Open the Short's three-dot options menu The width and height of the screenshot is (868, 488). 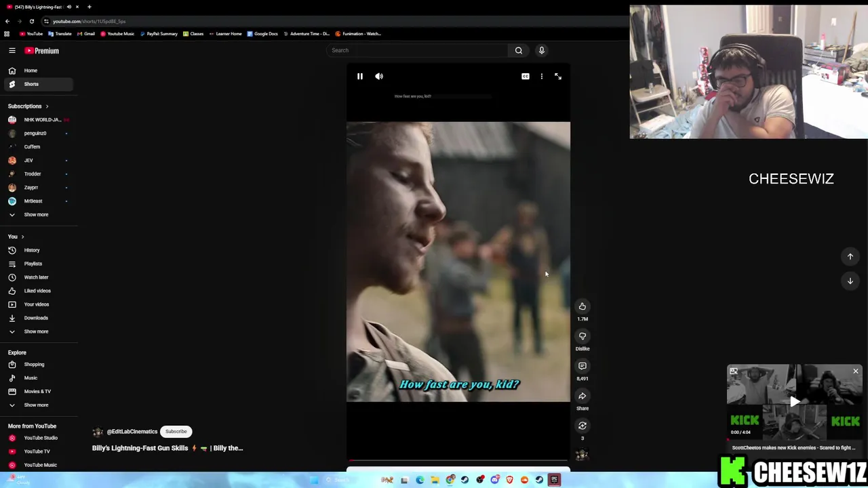click(542, 77)
